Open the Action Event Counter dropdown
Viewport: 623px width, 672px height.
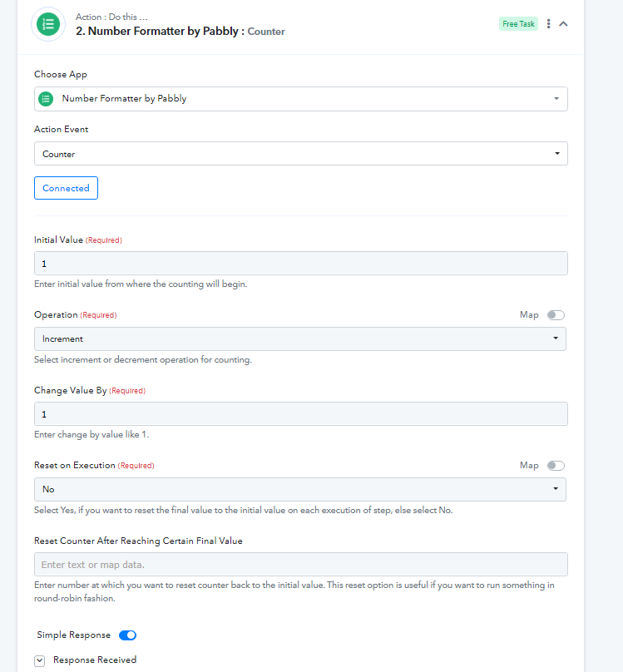click(x=301, y=154)
